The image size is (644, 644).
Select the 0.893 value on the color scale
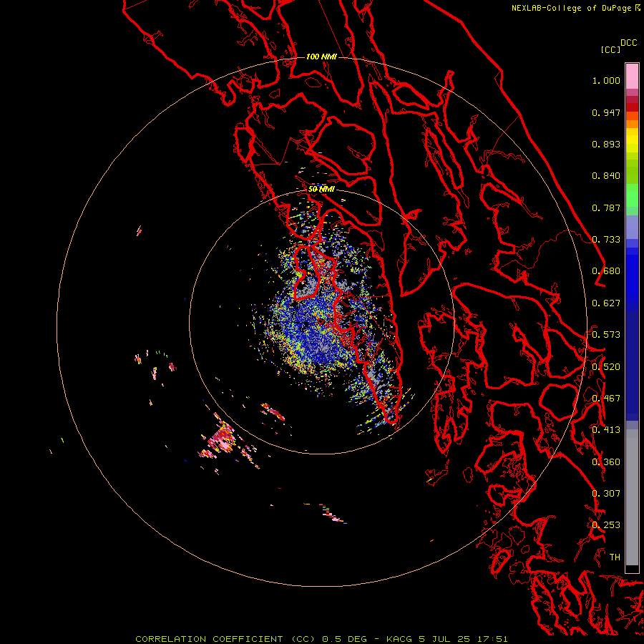[606, 144]
